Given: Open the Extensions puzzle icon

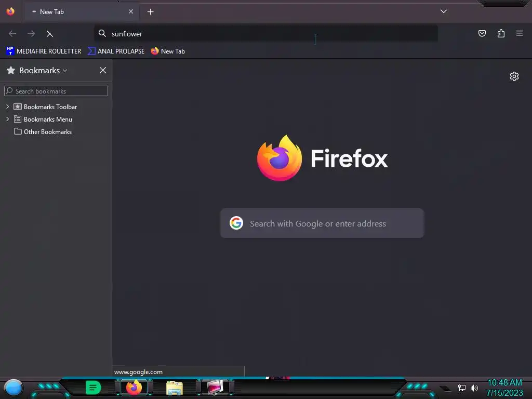Looking at the screenshot, I should click(x=501, y=33).
